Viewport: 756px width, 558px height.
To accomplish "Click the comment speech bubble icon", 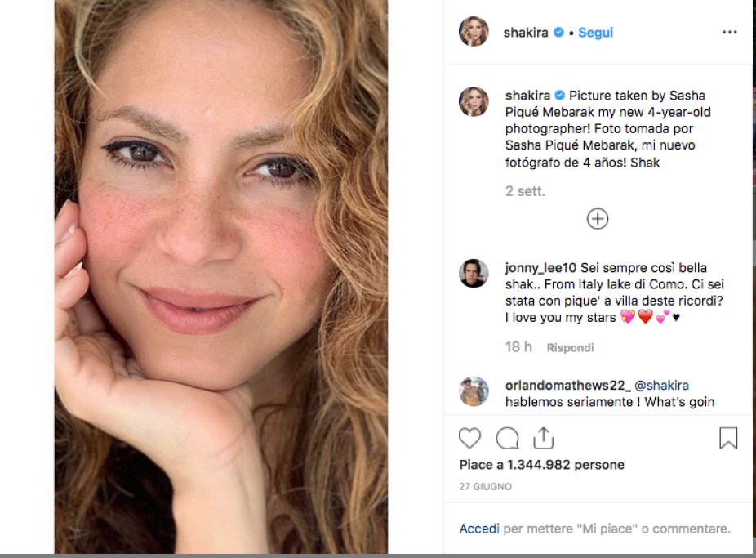I will [x=507, y=439].
